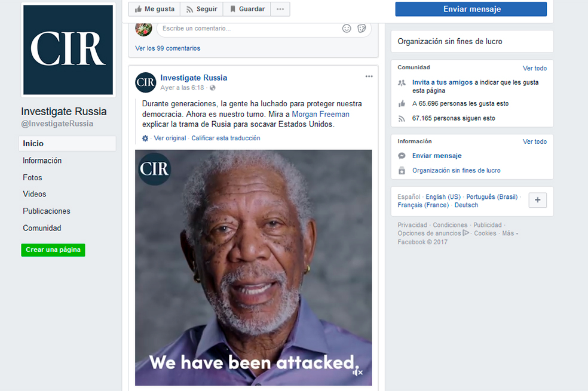The image size is (588, 391).
Task: Click the public globe privacy icon
Action: click(213, 88)
